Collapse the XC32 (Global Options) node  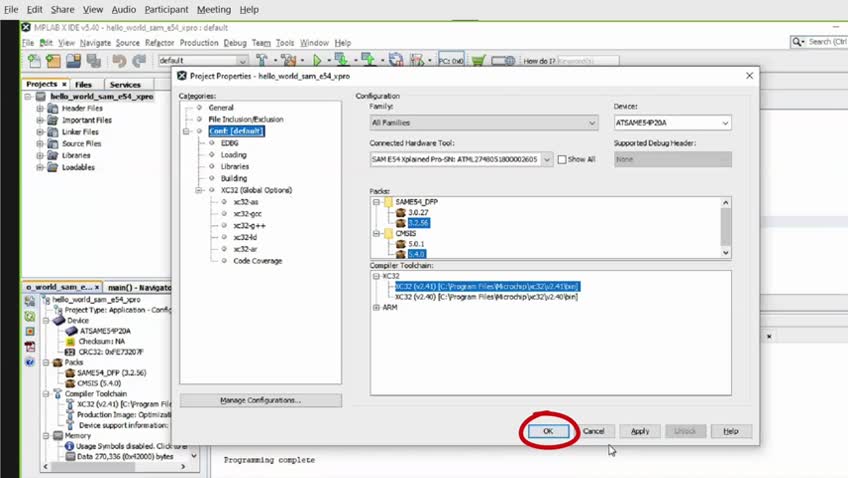coord(199,190)
